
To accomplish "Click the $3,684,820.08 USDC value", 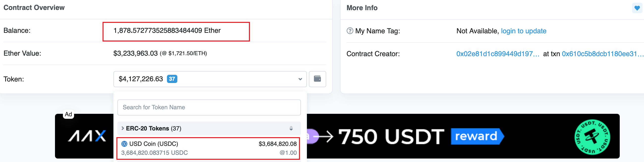I will coord(277,144).
